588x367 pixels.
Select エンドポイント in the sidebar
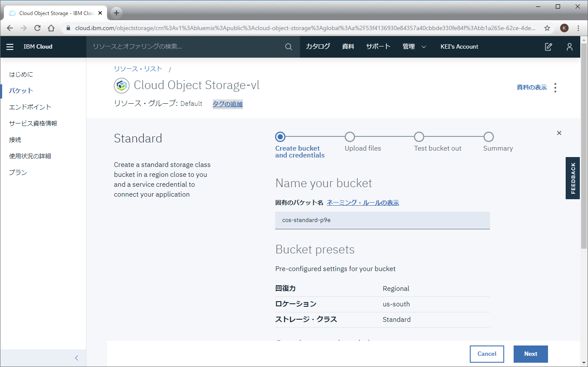pyautogui.click(x=30, y=107)
